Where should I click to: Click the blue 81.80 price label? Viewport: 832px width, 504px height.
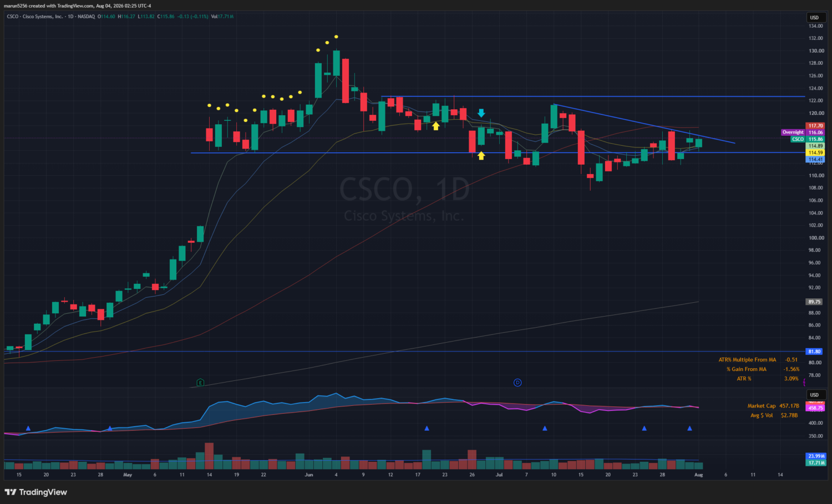814,352
